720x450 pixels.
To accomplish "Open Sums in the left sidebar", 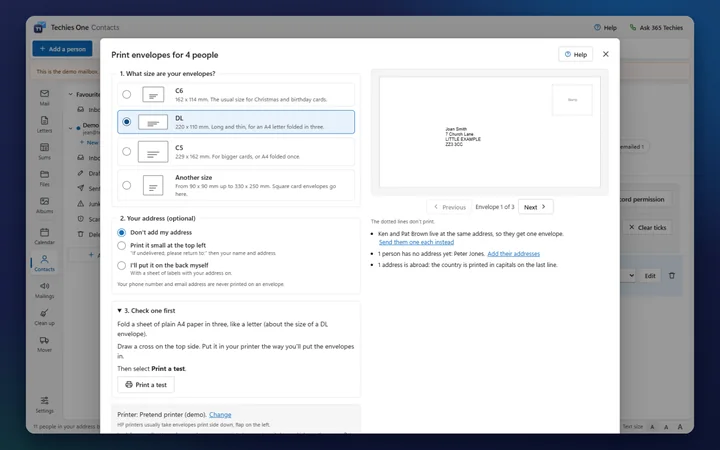I will (44, 151).
